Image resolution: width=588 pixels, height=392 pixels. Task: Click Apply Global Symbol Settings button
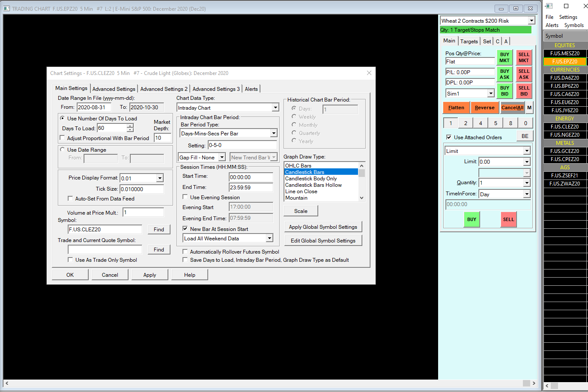coord(322,227)
